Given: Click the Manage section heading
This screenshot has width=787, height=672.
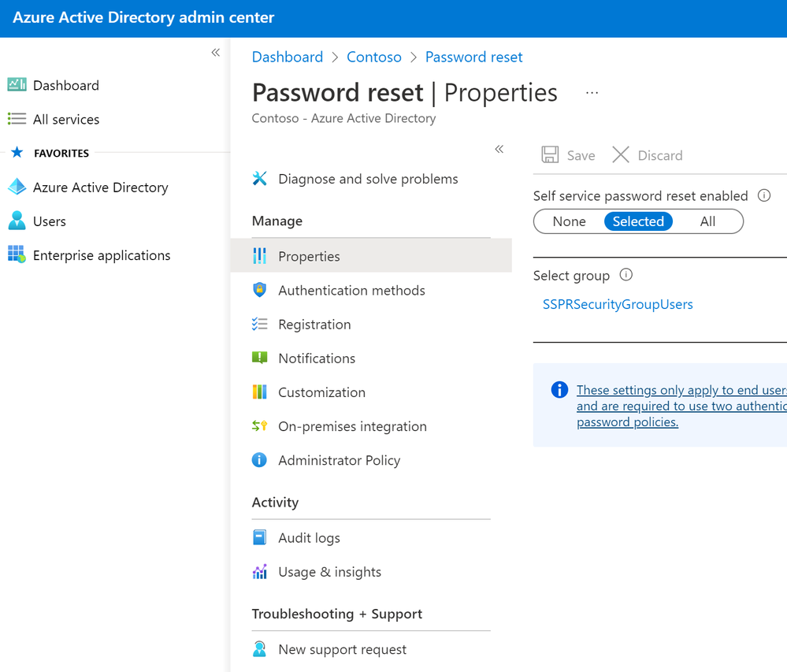Looking at the screenshot, I should (277, 221).
